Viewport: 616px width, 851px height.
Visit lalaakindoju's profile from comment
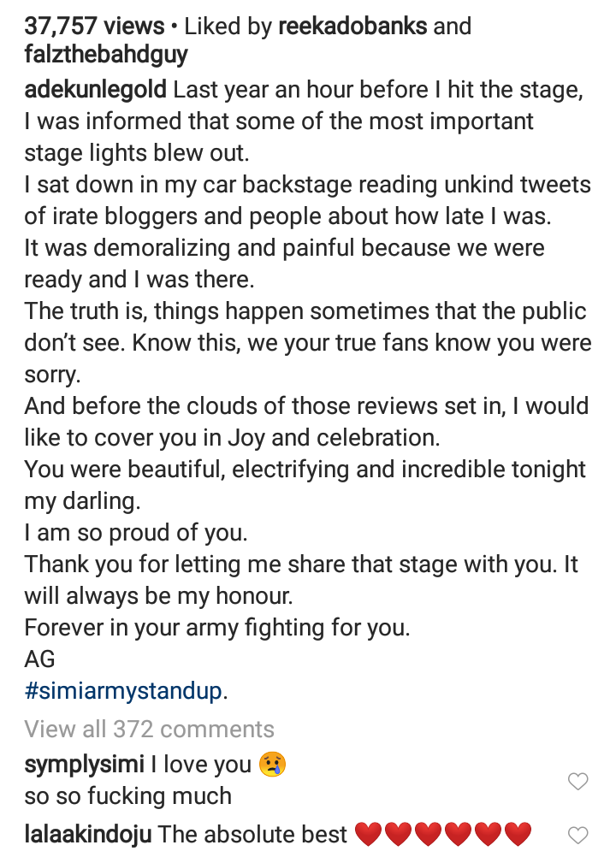[x=87, y=833]
